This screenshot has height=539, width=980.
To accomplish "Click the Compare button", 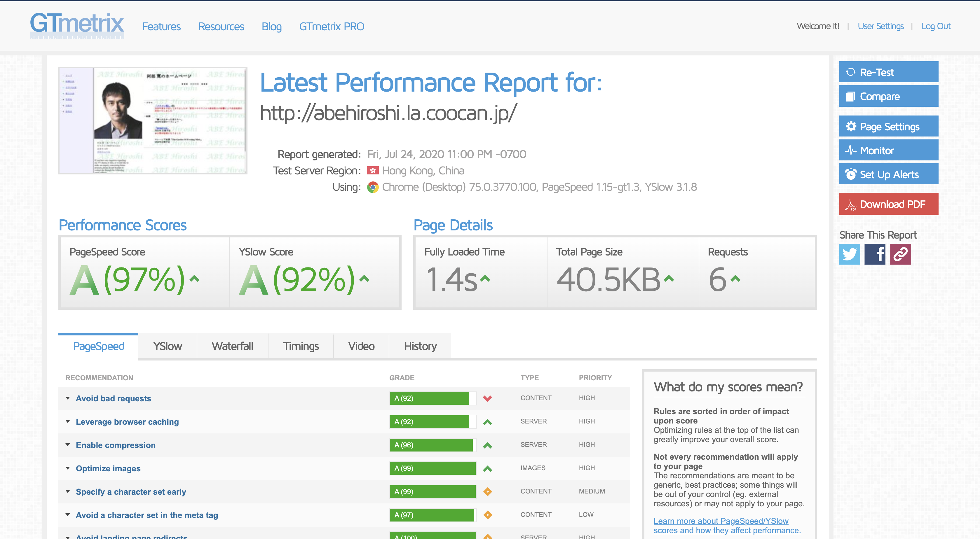I will (888, 96).
